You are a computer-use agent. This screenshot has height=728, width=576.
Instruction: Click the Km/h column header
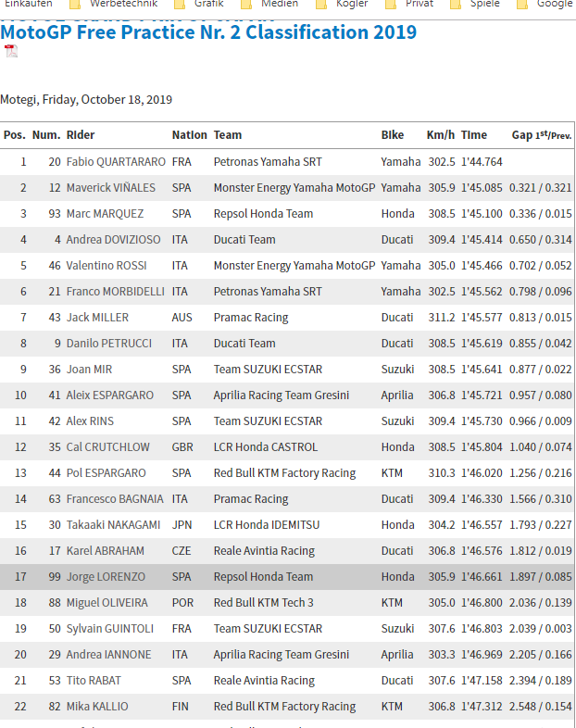pyautogui.click(x=441, y=135)
